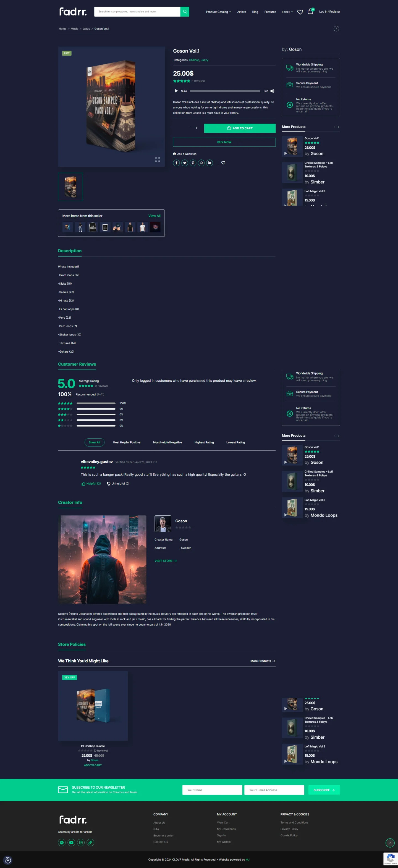Viewport: 398px width, 868px height.
Task: Share product on Facebook
Action: tap(176, 163)
